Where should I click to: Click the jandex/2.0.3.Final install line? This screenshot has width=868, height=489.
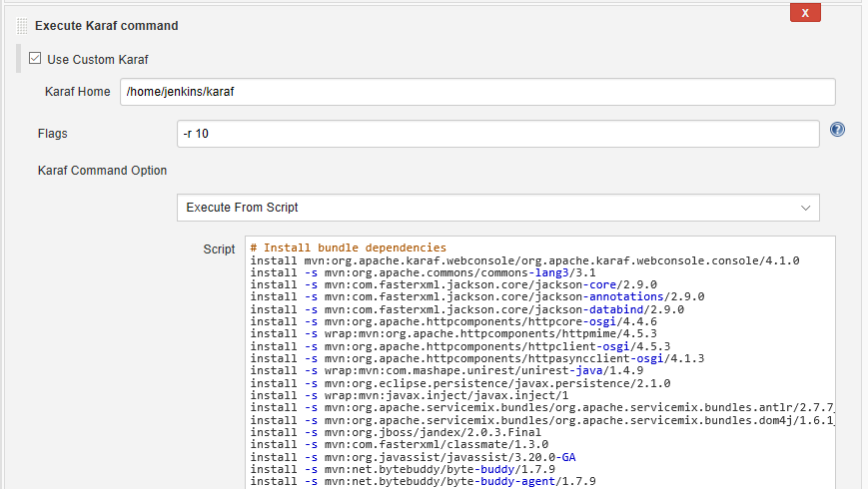tap(396, 432)
